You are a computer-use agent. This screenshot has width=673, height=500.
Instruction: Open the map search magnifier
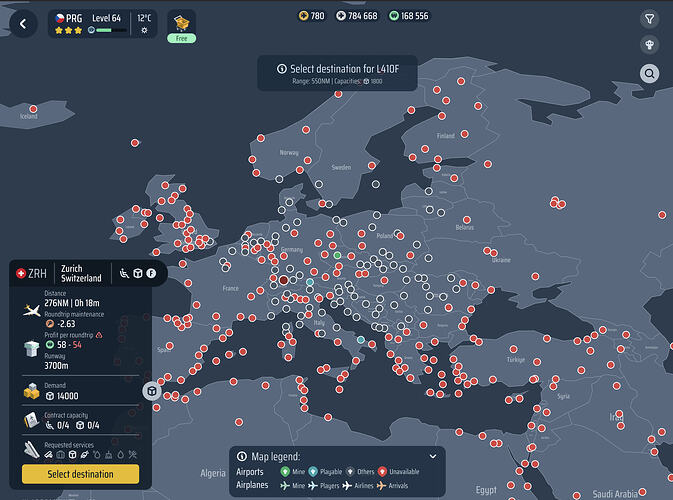pos(649,74)
